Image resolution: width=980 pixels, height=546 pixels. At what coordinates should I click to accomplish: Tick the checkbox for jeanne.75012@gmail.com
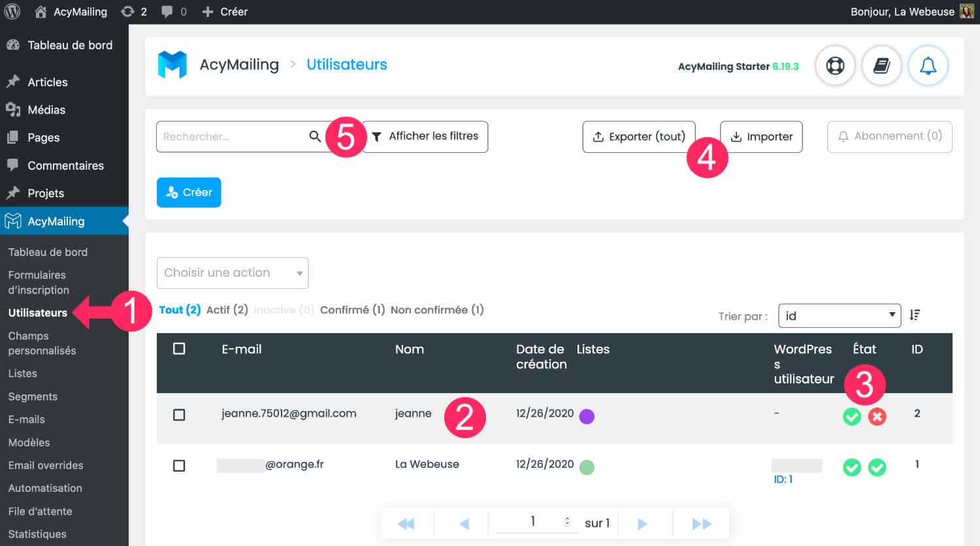tap(179, 415)
